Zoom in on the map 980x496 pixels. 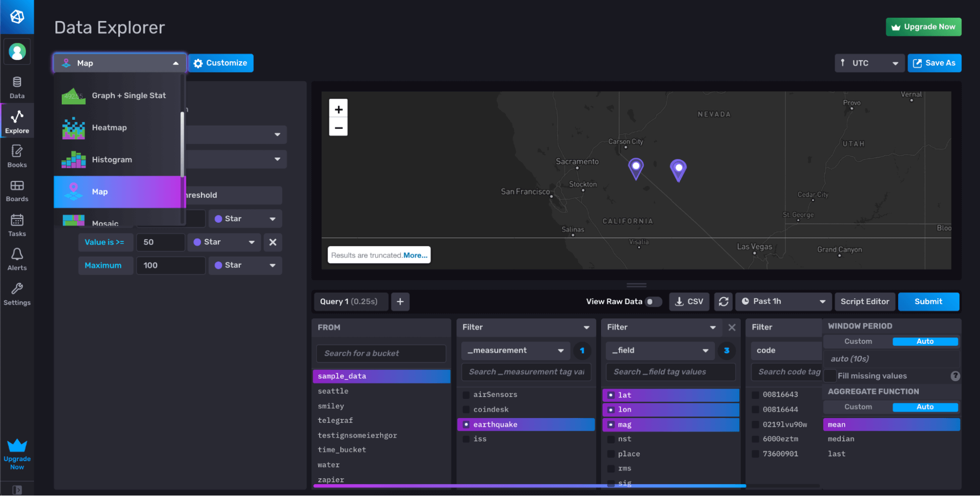(338, 108)
